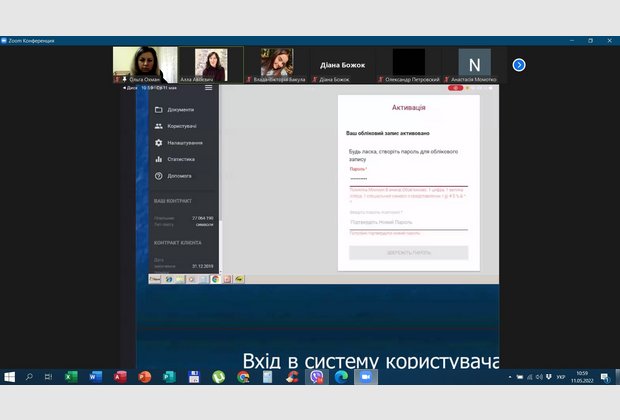This screenshot has width=620, height=420.
Task: Open CCleaner from the taskbar
Action: [x=292, y=377]
